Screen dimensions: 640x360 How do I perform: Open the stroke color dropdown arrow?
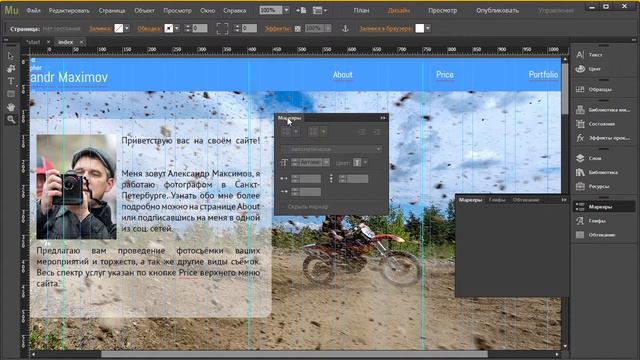[x=177, y=28]
